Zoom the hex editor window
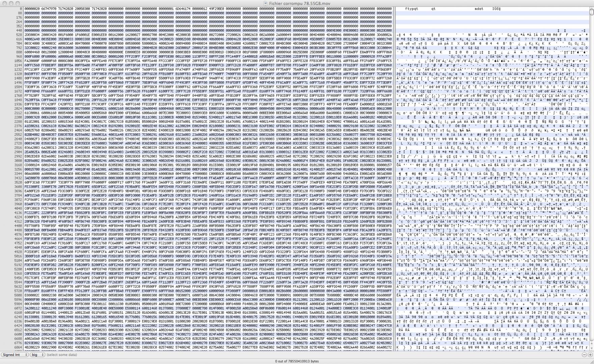The width and height of the screenshot is (594, 364). [18, 3]
